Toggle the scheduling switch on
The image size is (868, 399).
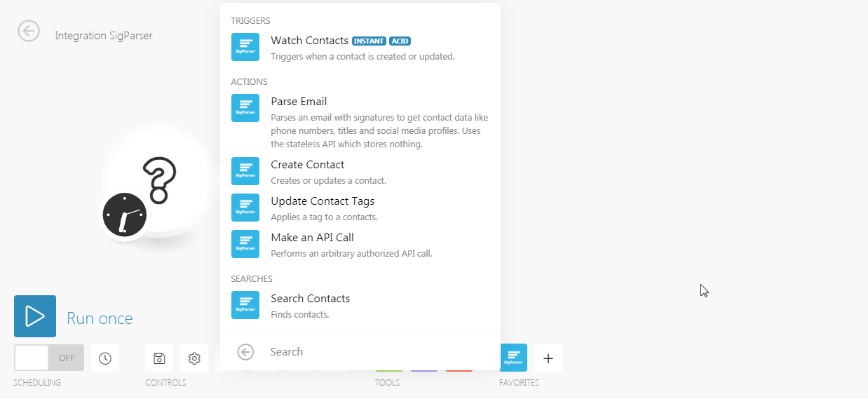coord(48,358)
